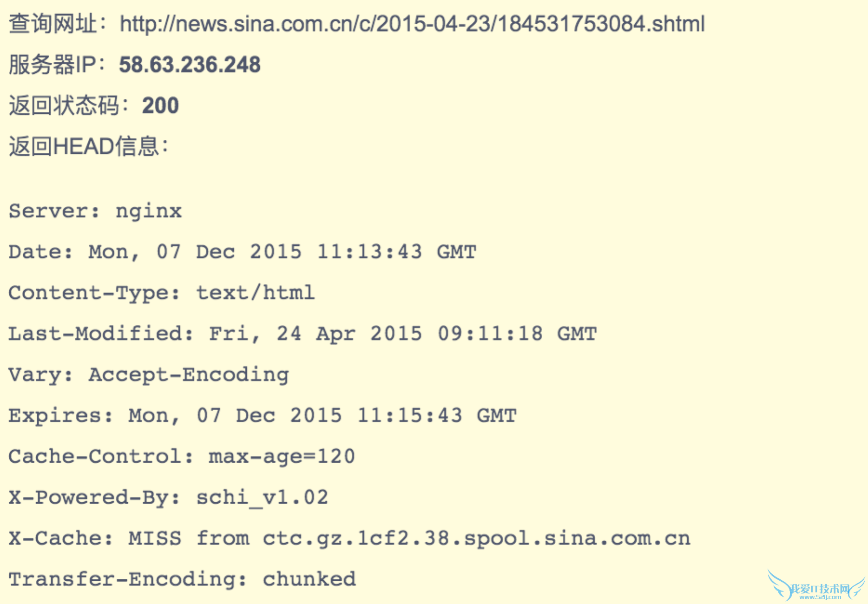Click the ctc.gz.1cf2.38.spool.sina.com.cn hostname
868x604 pixels.
[476, 538]
